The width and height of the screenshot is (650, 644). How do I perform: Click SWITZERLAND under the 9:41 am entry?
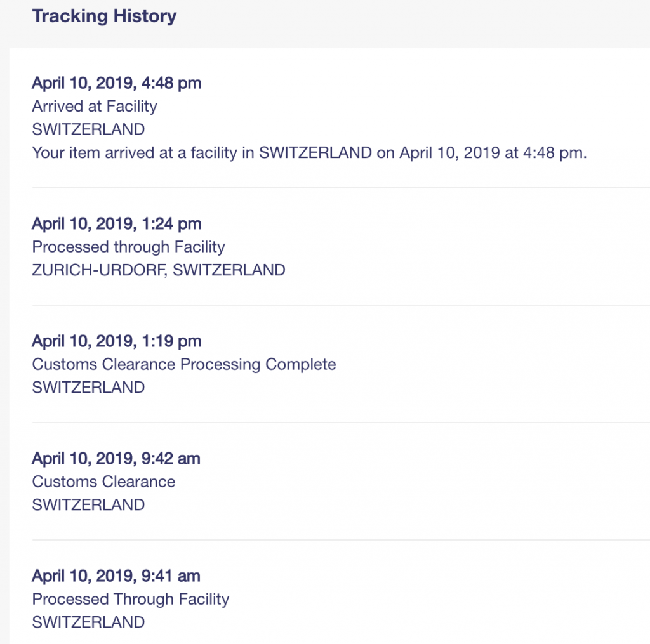88,622
